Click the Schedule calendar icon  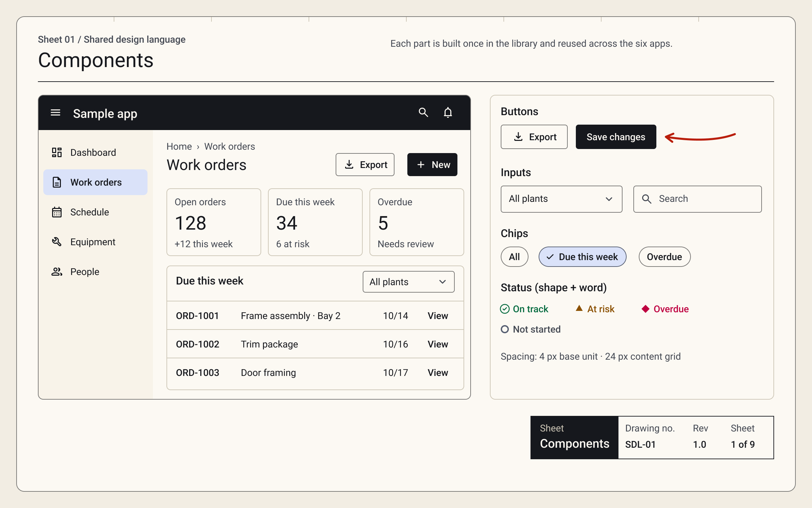pyautogui.click(x=57, y=212)
